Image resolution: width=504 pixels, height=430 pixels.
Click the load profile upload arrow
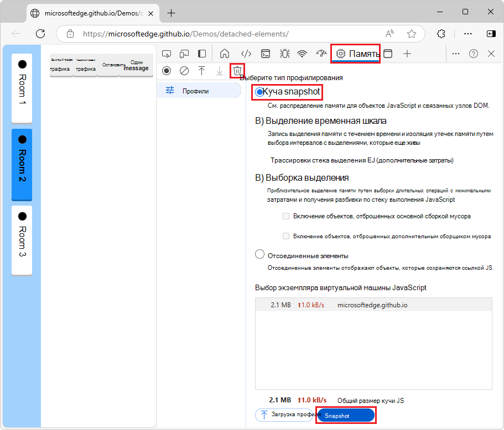click(201, 71)
